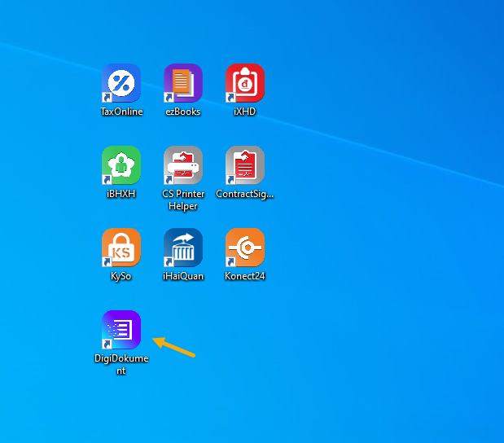
Task: Click the "DigiDokument" label text
Action: pyautogui.click(x=121, y=365)
